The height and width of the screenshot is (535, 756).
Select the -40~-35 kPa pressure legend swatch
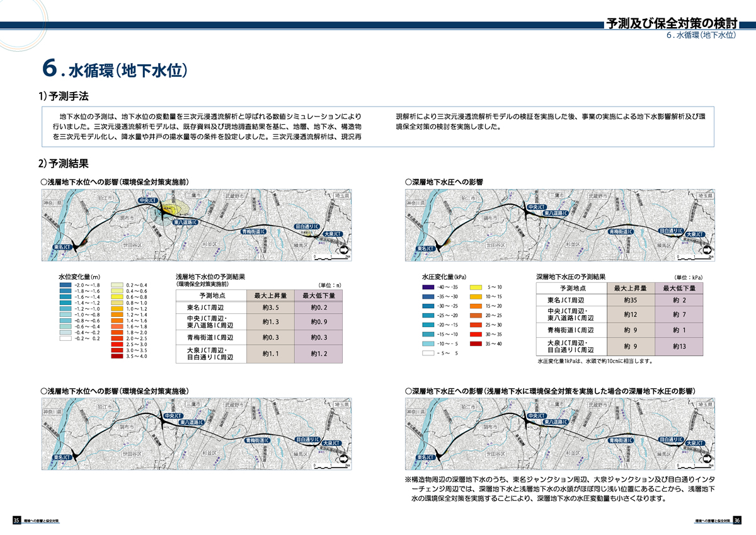[427, 287]
